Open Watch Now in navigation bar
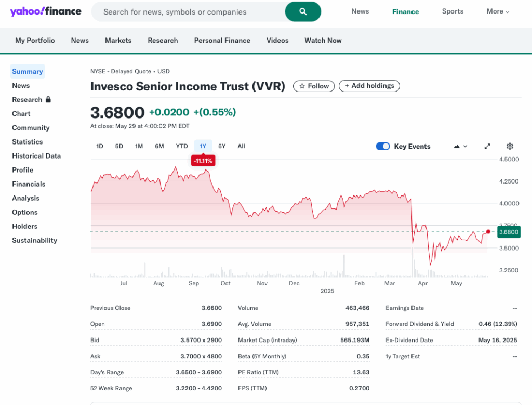This screenshot has height=405, width=532. point(323,41)
